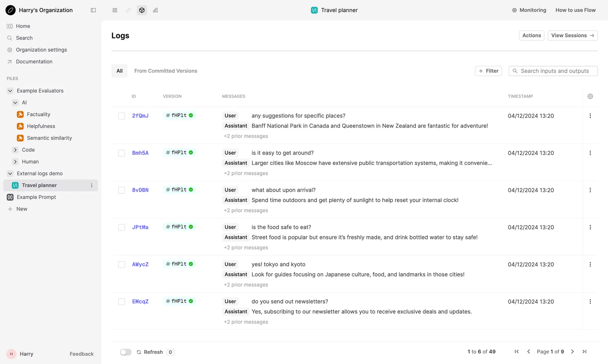
Task: Switch to From Committed Versions tab
Action: click(166, 71)
